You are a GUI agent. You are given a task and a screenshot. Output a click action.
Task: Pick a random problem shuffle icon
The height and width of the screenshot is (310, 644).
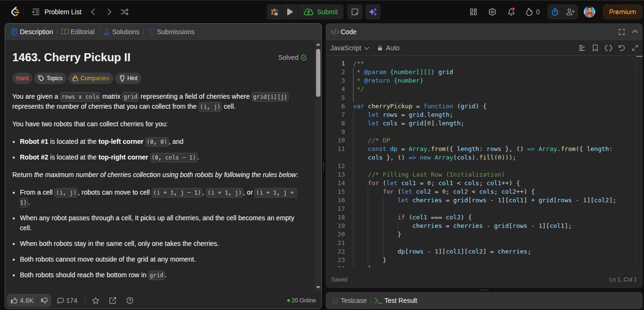click(x=125, y=11)
